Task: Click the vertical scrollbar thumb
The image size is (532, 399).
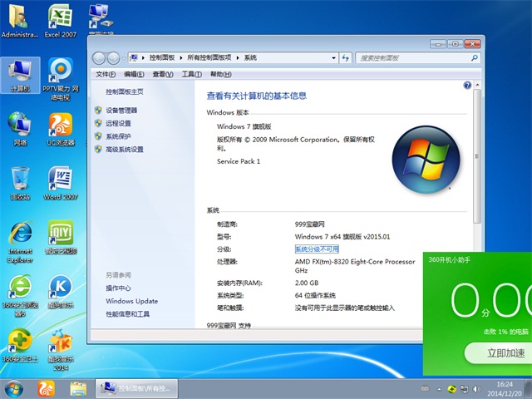Action: [x=477, y=156]
